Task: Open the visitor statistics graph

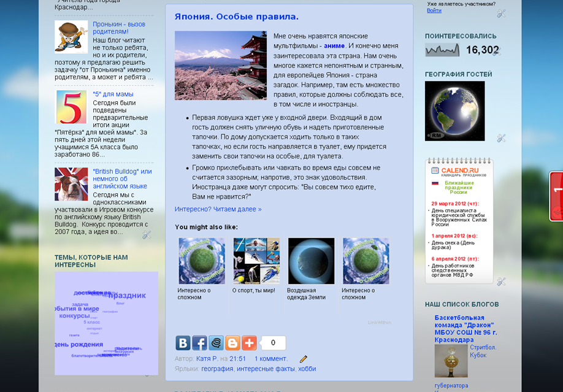Action: click(x=442, y=50)
